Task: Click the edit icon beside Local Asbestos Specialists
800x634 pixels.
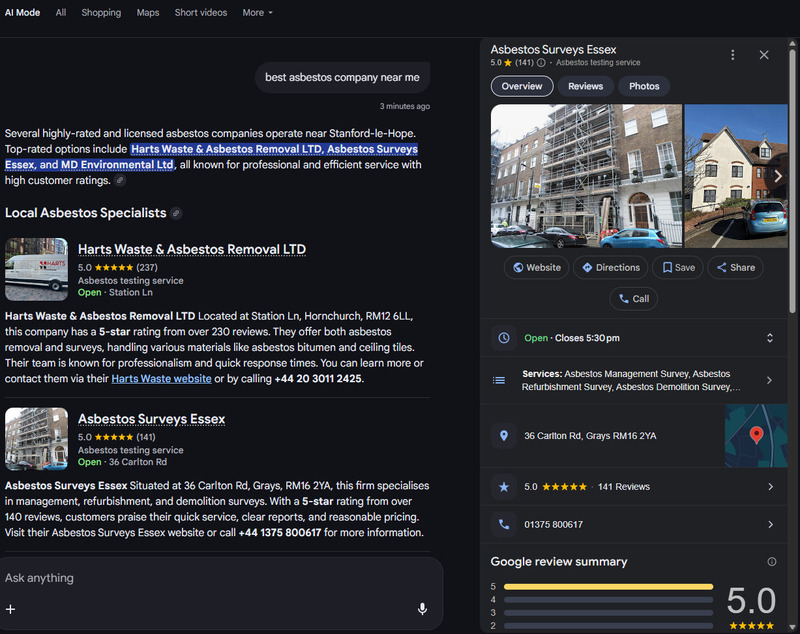Action: coord(175,213)
